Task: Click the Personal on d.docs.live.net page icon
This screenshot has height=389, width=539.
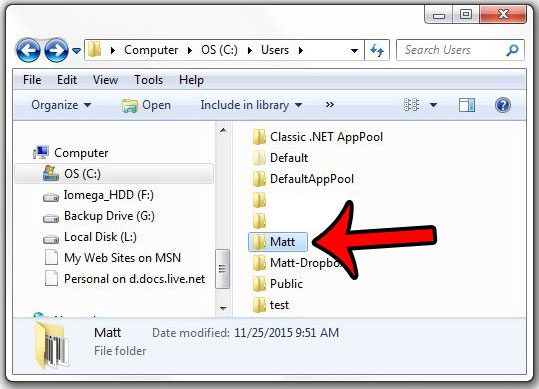Action: (51, 278)
